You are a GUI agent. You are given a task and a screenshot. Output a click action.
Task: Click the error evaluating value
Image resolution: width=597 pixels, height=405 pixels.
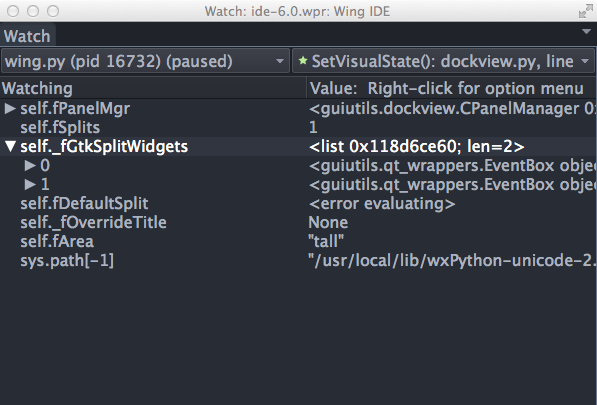click(x=382, y=203)
